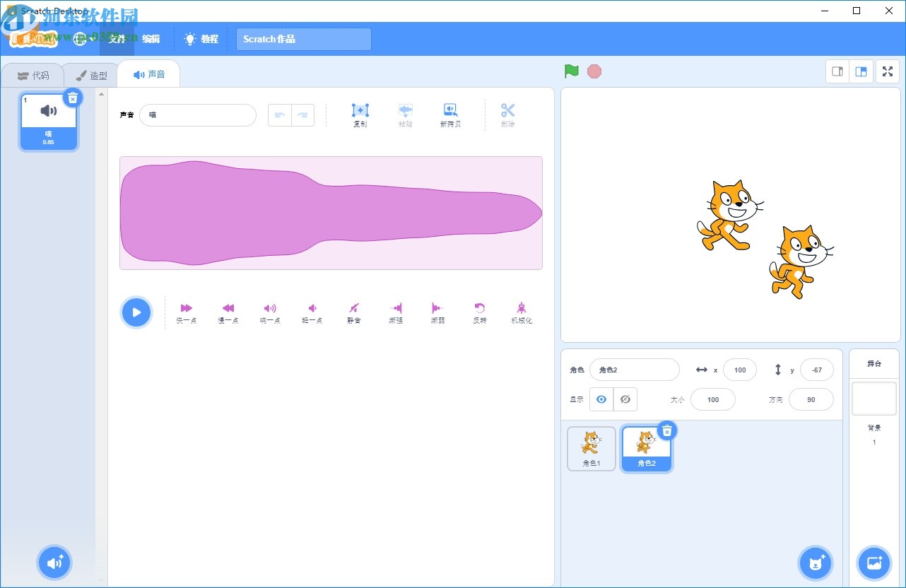The height and width of the screenshot is (588, 906).
Task: Apply the 渐强 fade-in effect
Action: point(395,312)
